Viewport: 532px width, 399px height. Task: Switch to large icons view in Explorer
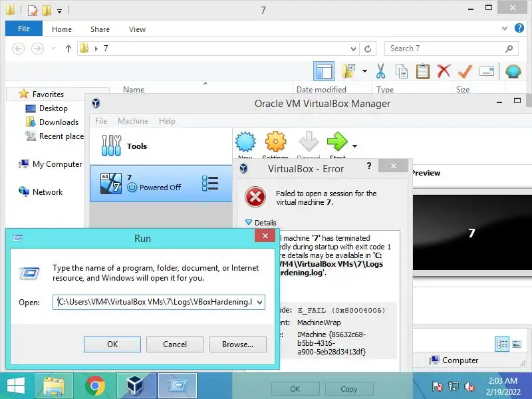pos(517,344)
